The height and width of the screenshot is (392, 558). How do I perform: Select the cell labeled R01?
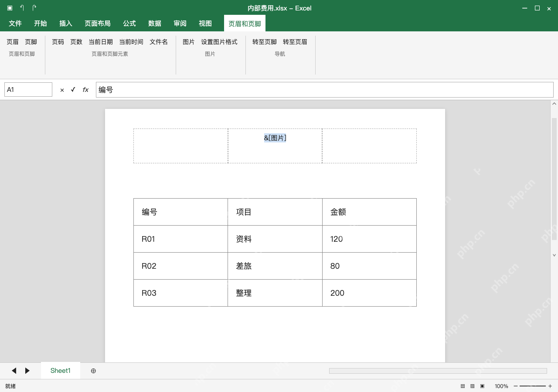coord(180,239)
